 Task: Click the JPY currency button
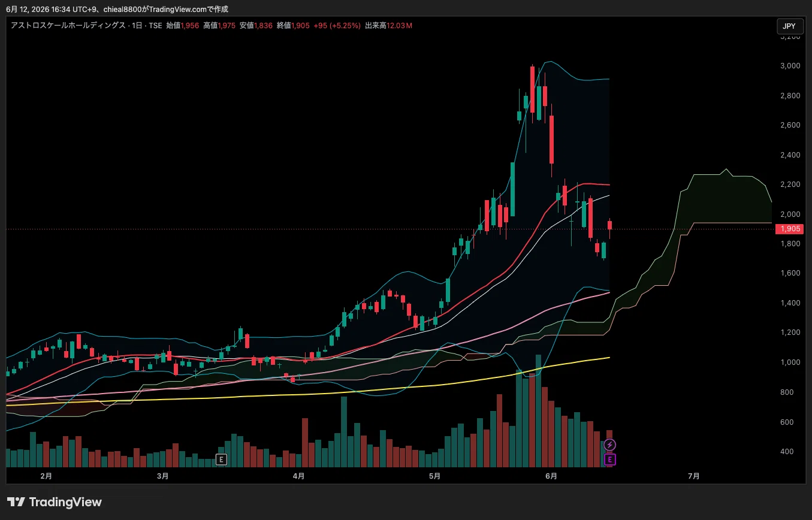tap(790, 26)
